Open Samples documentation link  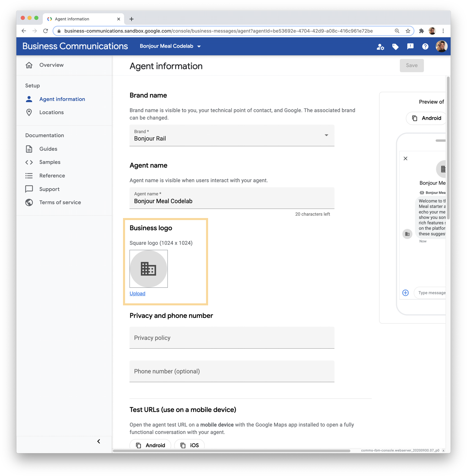pos(49,162)
